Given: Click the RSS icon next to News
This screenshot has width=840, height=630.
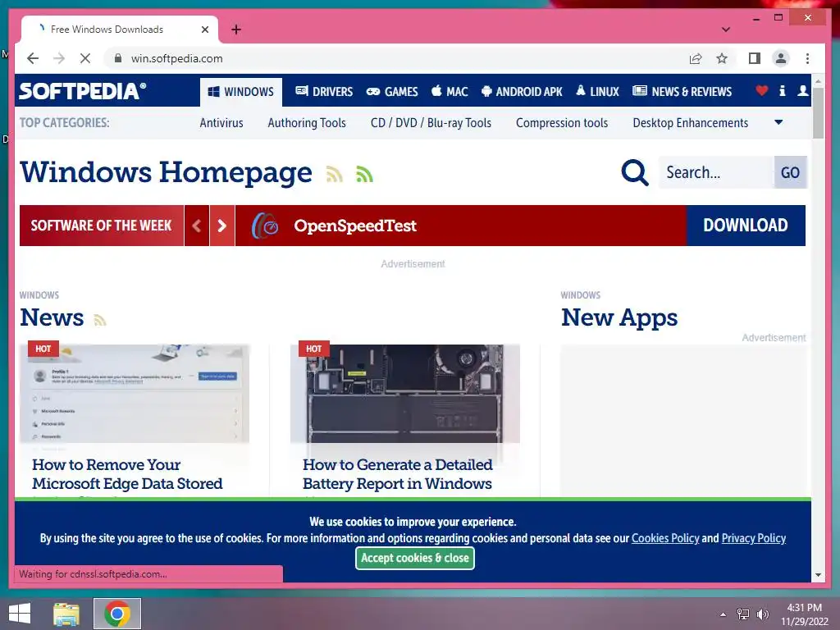Looking at the screenshot, I should (x=99, y=321).
